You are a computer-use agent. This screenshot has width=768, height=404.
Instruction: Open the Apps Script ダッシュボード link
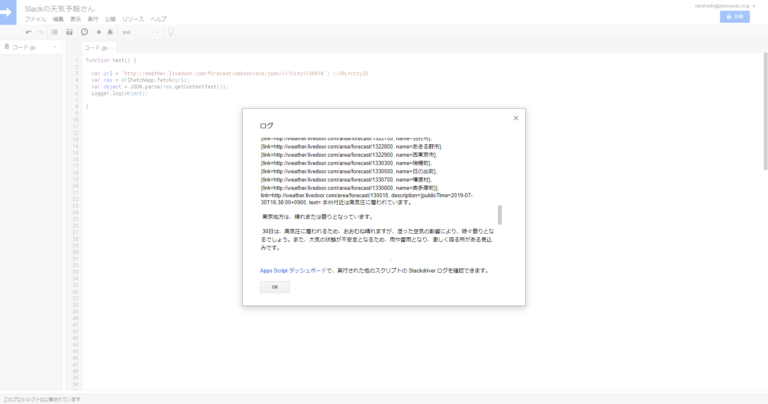(x=292, y=270)
